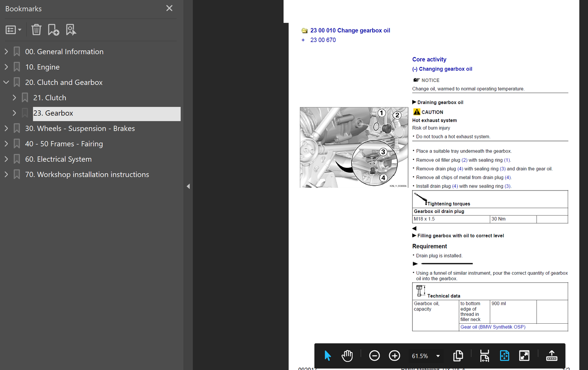This screenshot has height=370, width=588.
Task: Expand the 30. Wheels - Suspension - Brakes bookmark
Action: coord(6,128)
